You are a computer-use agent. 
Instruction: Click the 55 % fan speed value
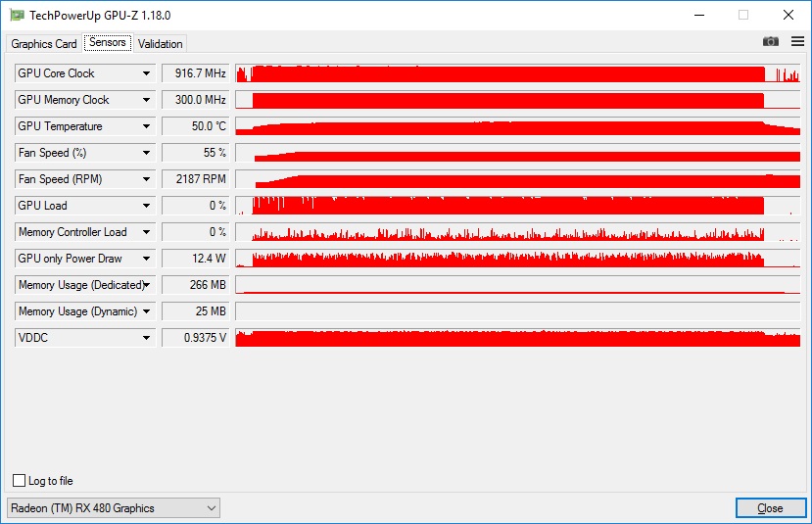pos(196,153)
